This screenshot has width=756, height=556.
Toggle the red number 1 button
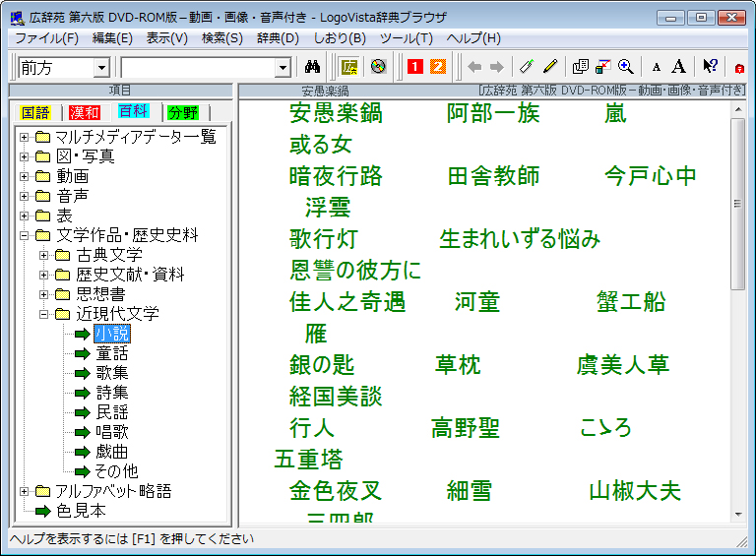point(414,67)
